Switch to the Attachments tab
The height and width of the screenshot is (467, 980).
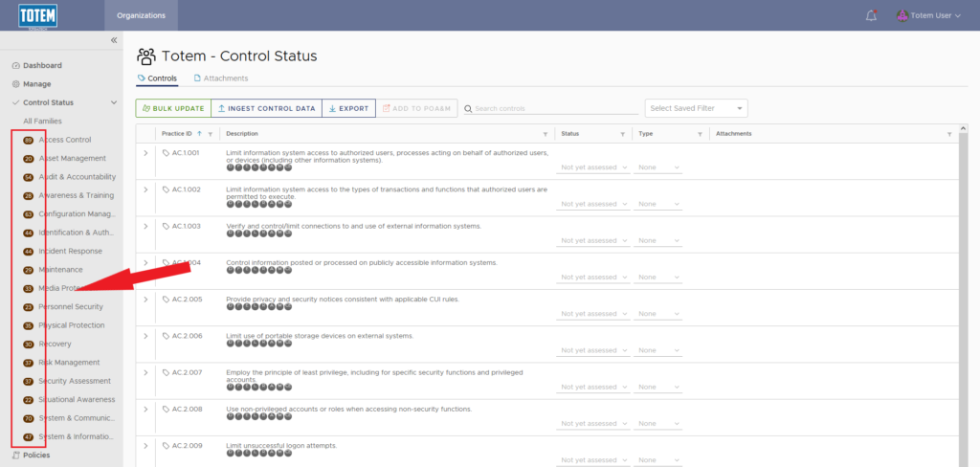[x=221, y=78]
